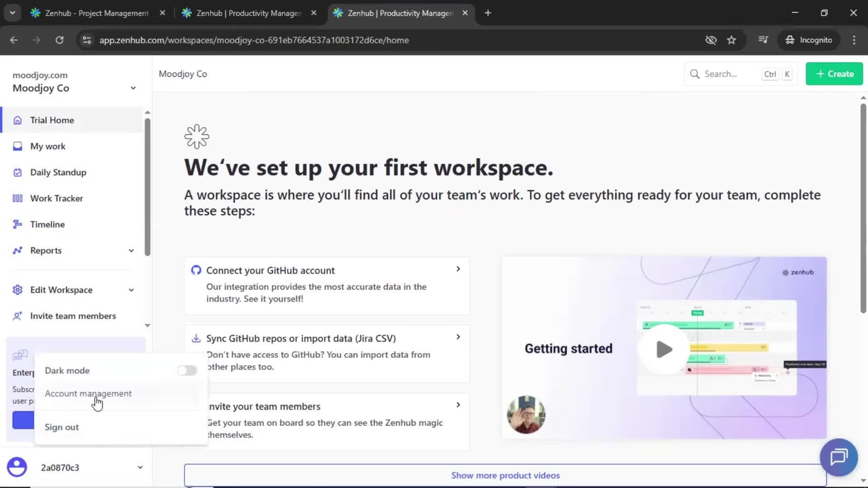Click Show more product videos
The image size is (868, 488).
pyautogui.click(x=505, y=475)
